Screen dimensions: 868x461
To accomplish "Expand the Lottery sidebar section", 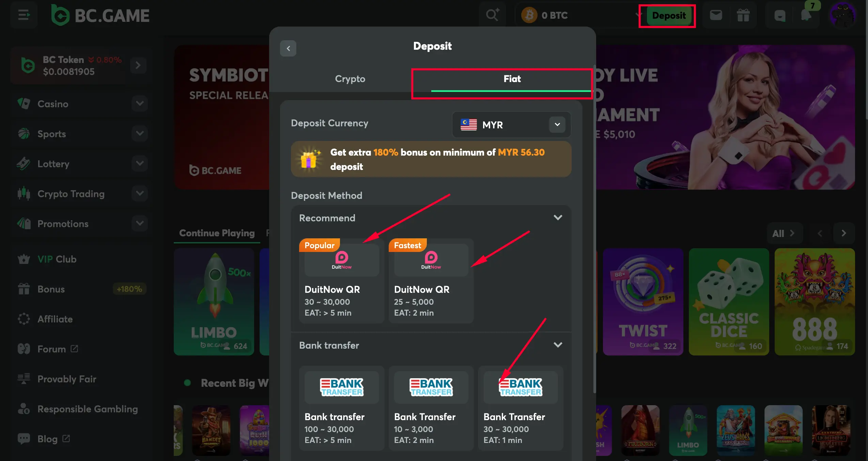I will [x=140, y=163].
